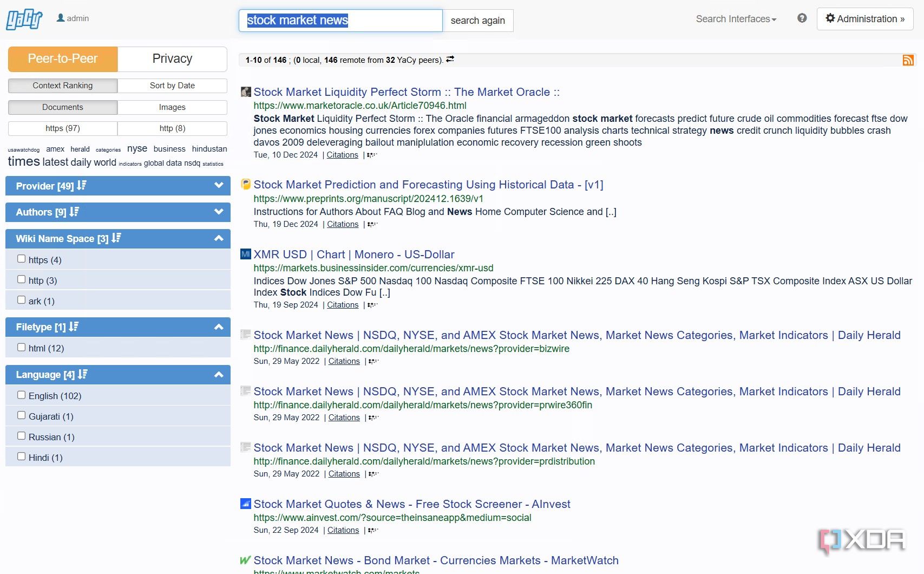Select the Sort by Date option
Viewport: 924px width, 574px height.
click(172, 86)
